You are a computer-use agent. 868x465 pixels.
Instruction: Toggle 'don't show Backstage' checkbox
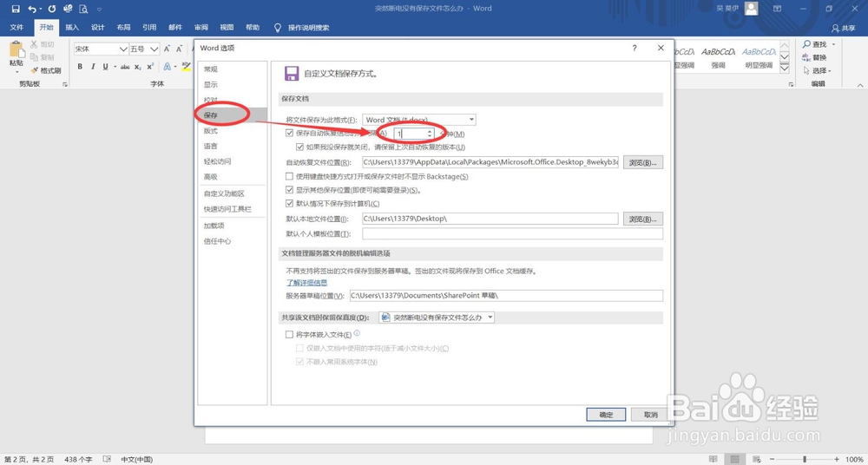pos(289,177)
